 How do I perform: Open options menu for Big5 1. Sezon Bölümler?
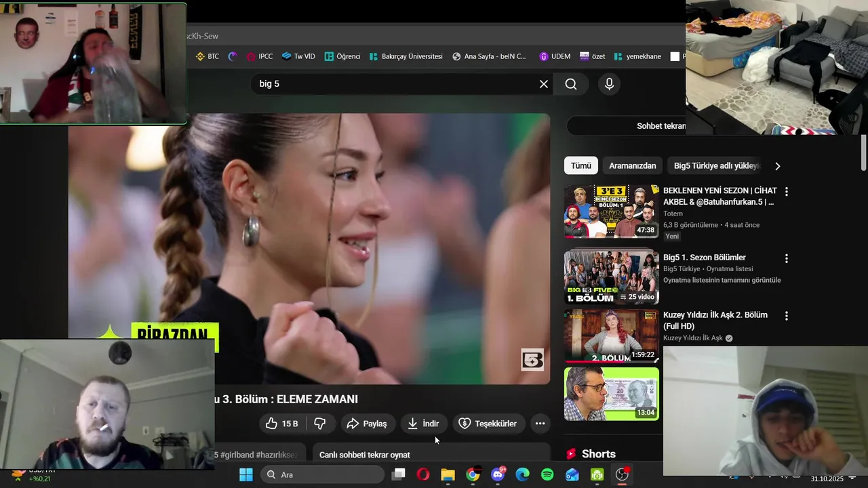[x=787, y=258]
